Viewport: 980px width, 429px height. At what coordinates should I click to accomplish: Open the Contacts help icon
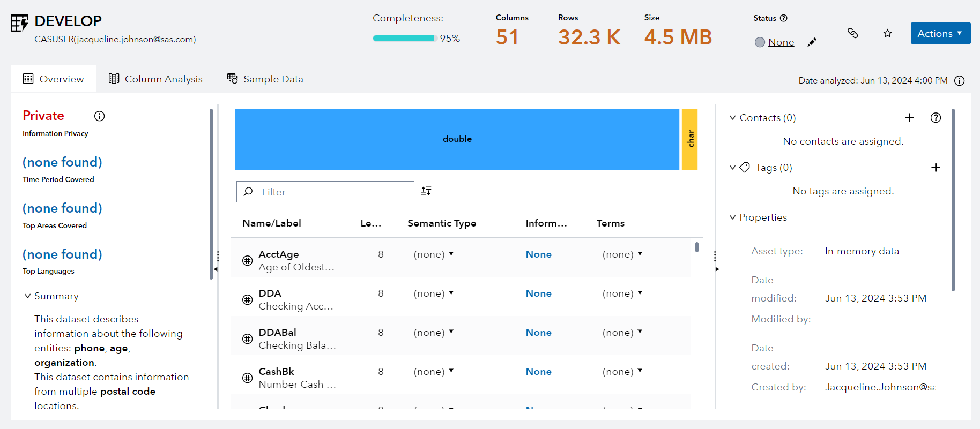(x=936, y=118)
